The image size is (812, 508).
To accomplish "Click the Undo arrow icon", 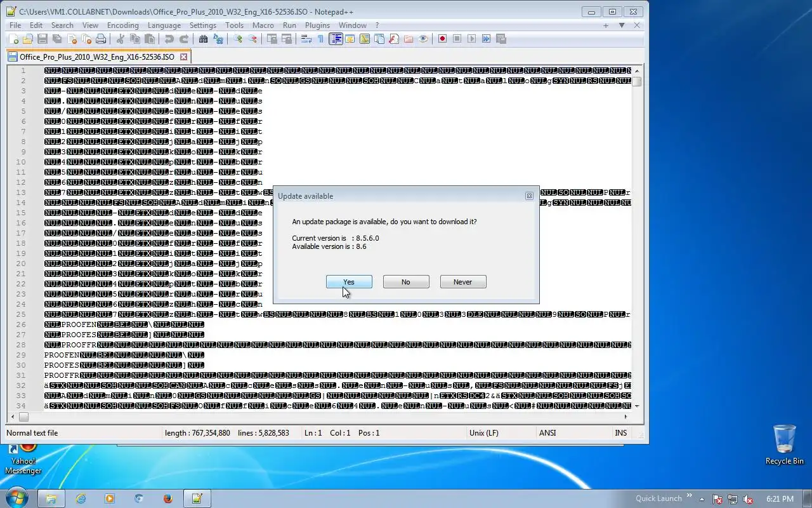I will click(169, 39).
